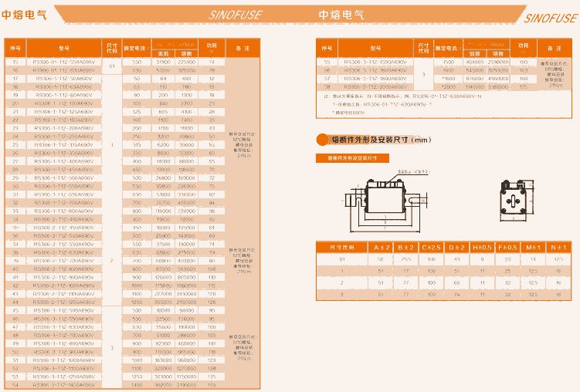Screen dimensions: 580x392
Task: Click the C±2.5 dimension column header
Action: point(431,248)
